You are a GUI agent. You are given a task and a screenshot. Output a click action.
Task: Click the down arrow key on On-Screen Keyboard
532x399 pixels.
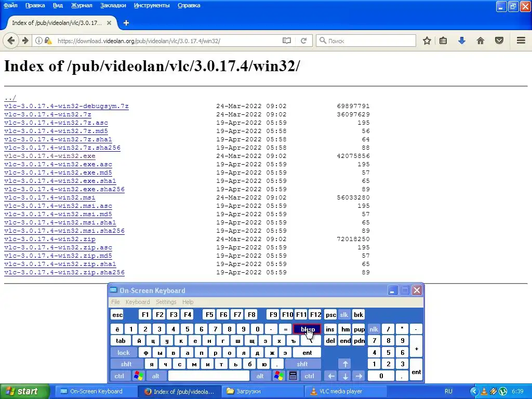[x=345, y=376]
